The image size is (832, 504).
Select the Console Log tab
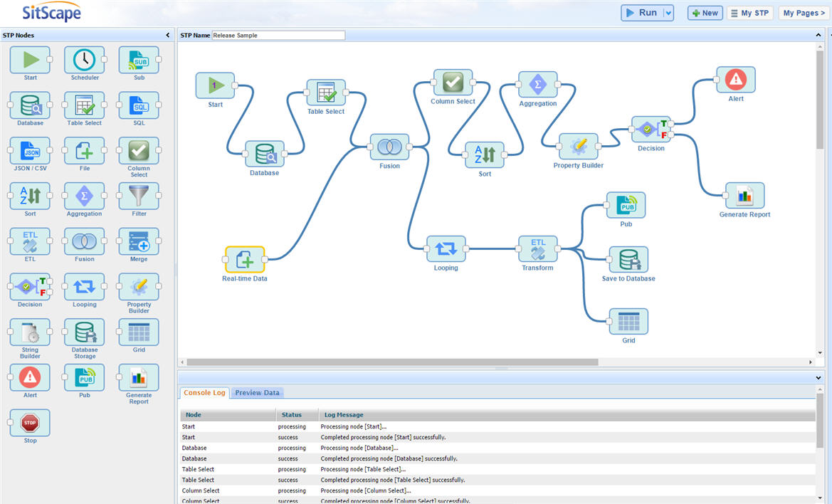(204, 392)
